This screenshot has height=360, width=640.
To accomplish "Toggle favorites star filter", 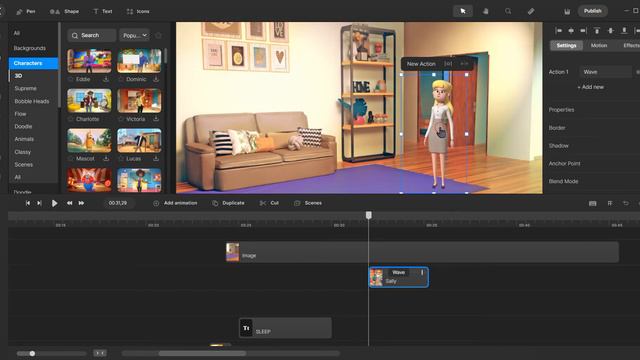I will tap(158, 36).
